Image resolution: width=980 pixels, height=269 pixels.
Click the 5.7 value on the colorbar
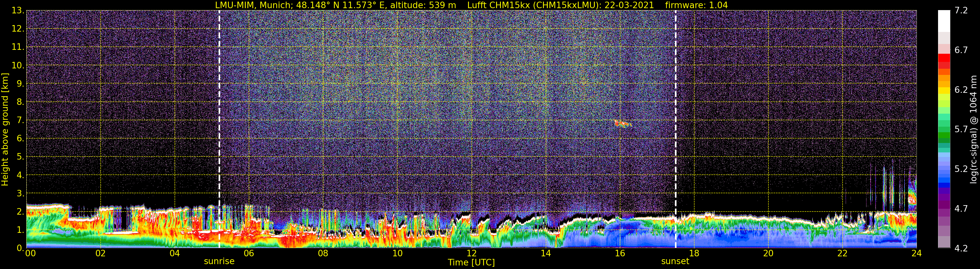tap(961, 130)
